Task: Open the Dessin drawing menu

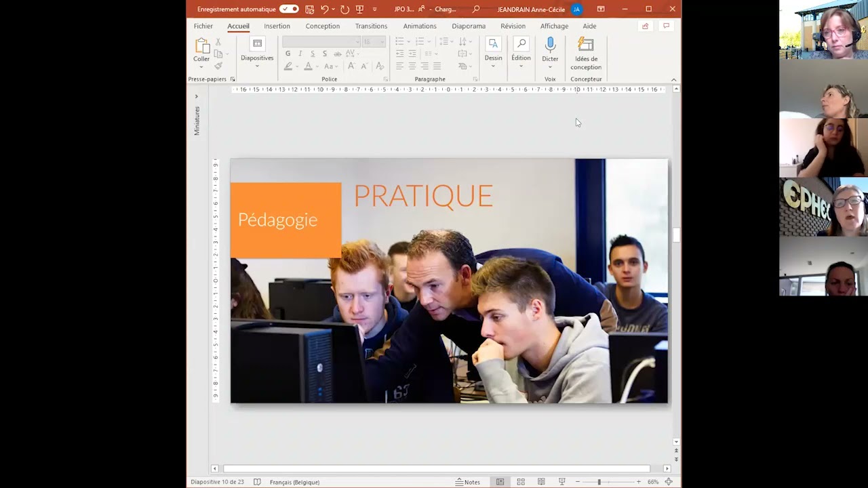Action: [x=493, y=53]
